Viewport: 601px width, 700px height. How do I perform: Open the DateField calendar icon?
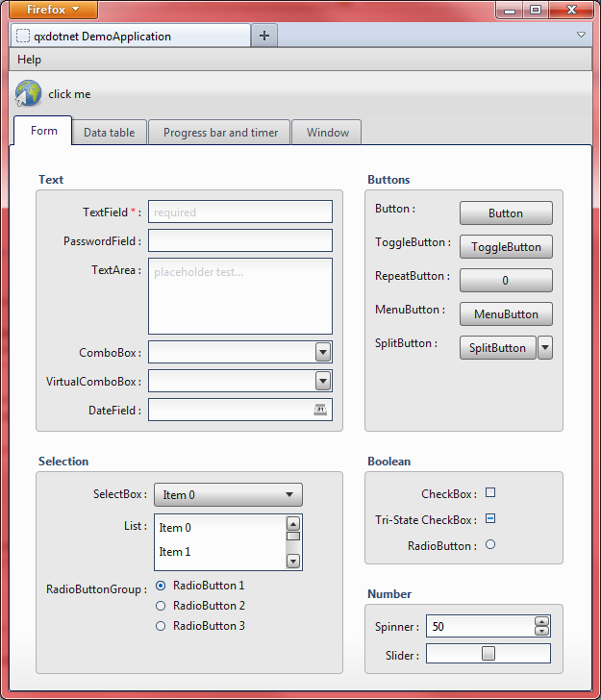click(x=320, y=410)
